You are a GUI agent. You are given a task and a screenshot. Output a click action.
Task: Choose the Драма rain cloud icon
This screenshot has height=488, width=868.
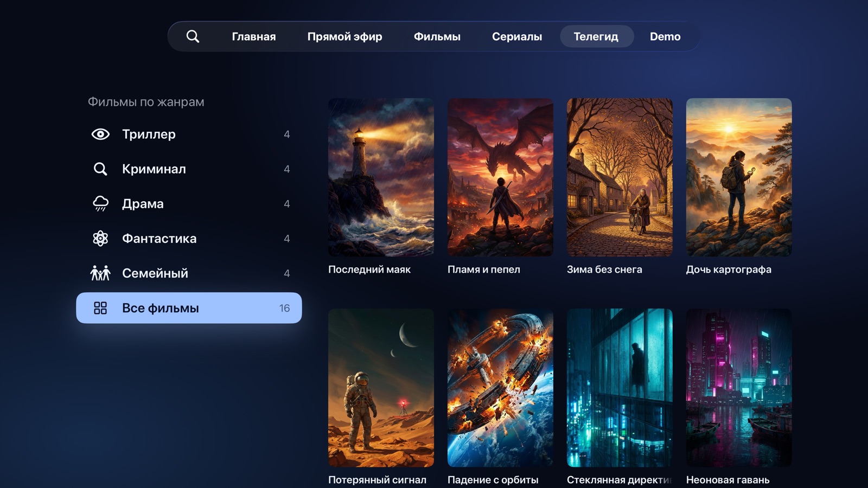coord(100,203)
